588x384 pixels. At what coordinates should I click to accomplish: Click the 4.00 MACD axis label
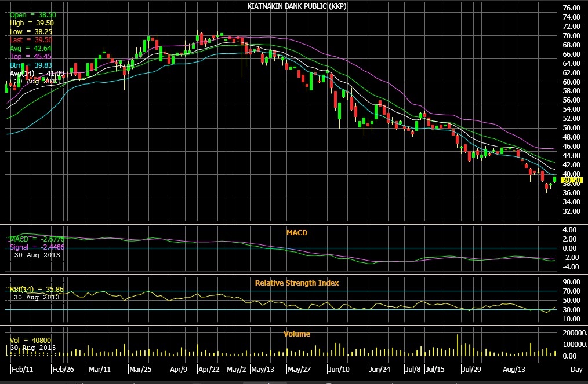(x=569, y=230)
